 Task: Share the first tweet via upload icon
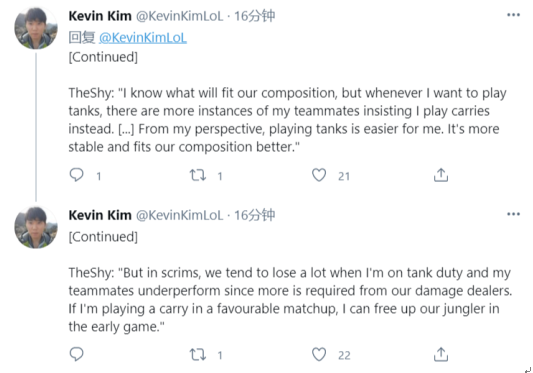pyautogui.click(x=441, y=175)
